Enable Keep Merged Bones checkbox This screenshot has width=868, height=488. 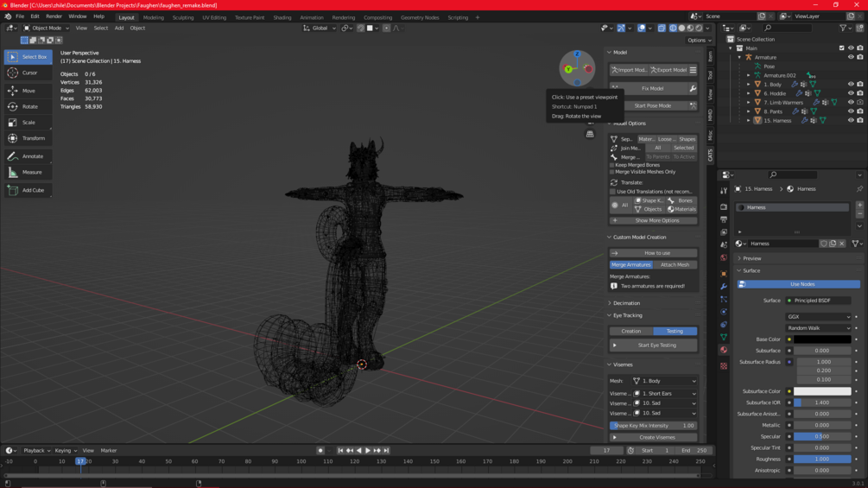612,165
